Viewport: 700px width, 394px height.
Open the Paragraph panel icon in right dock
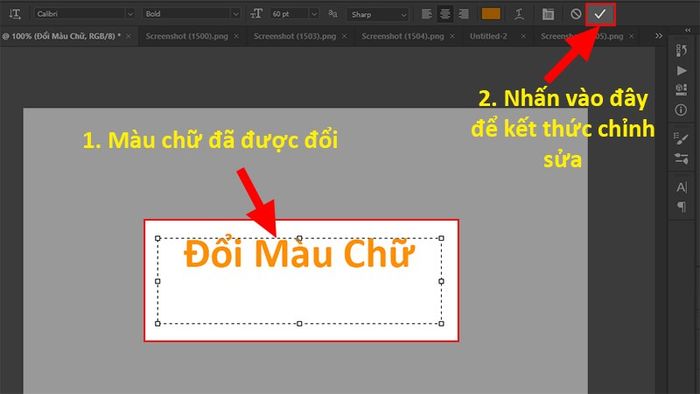[681, 207]
